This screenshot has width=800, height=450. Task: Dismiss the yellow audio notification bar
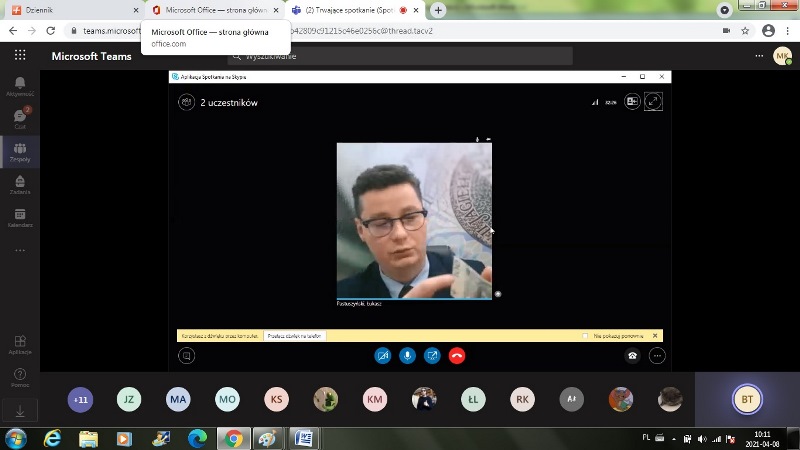(x=655, y=336)
